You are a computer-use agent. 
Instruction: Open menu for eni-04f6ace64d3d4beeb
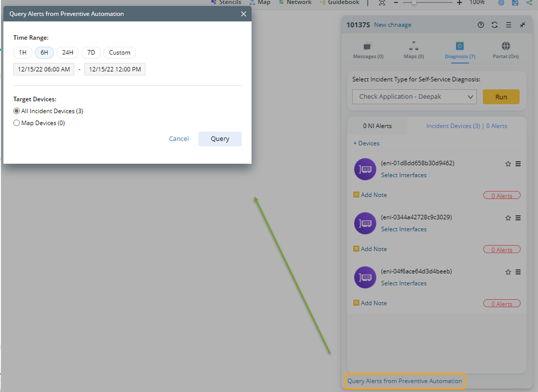[x=518, y=272]
